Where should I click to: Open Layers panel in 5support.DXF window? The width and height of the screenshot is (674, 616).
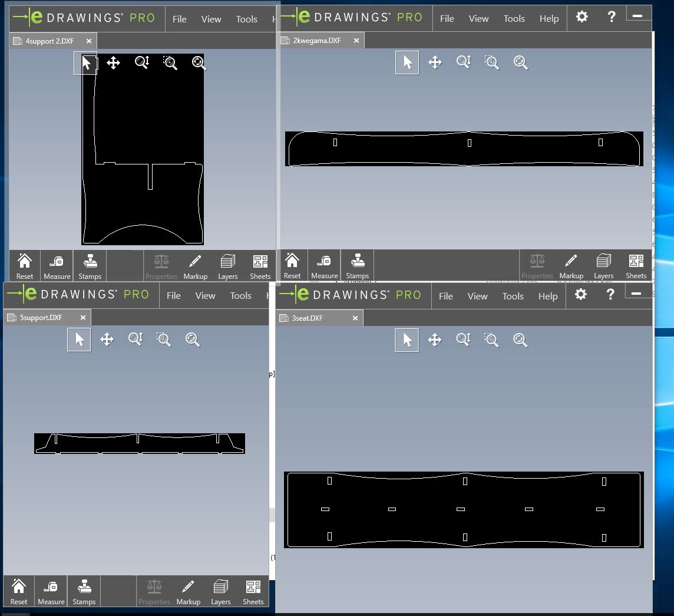click(x=220, y=591)
